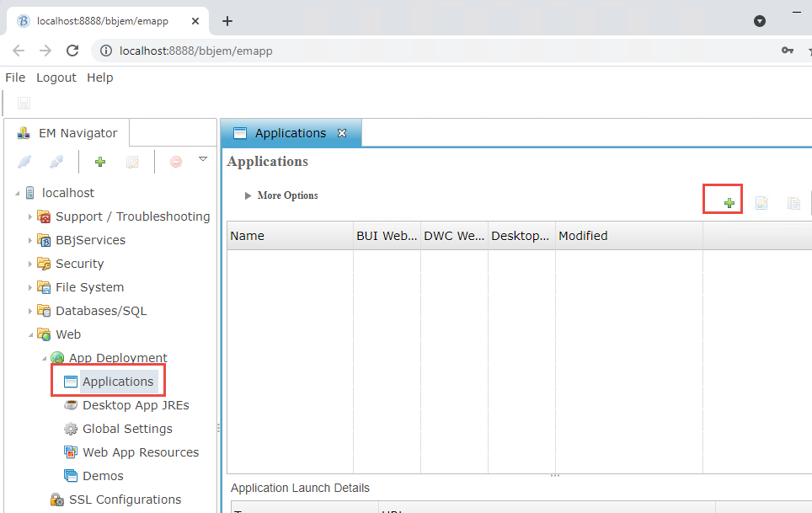Reload the browser page
The width and height of the screenshot is (812, 513).
(x=72, y=51)
